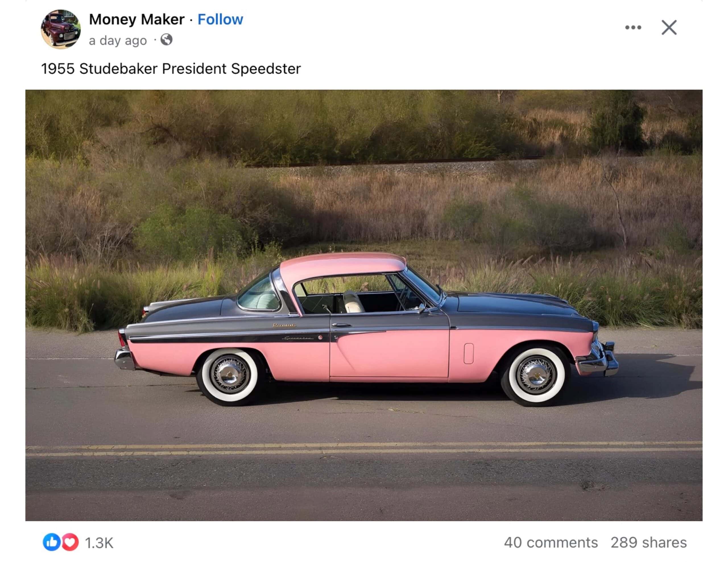Click the blue thumbs-up reaction icon
The image size is (728, 562).
point(51,542)
